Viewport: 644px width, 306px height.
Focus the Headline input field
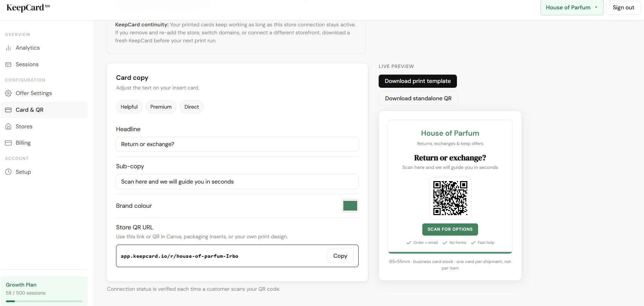click(237, 144)
